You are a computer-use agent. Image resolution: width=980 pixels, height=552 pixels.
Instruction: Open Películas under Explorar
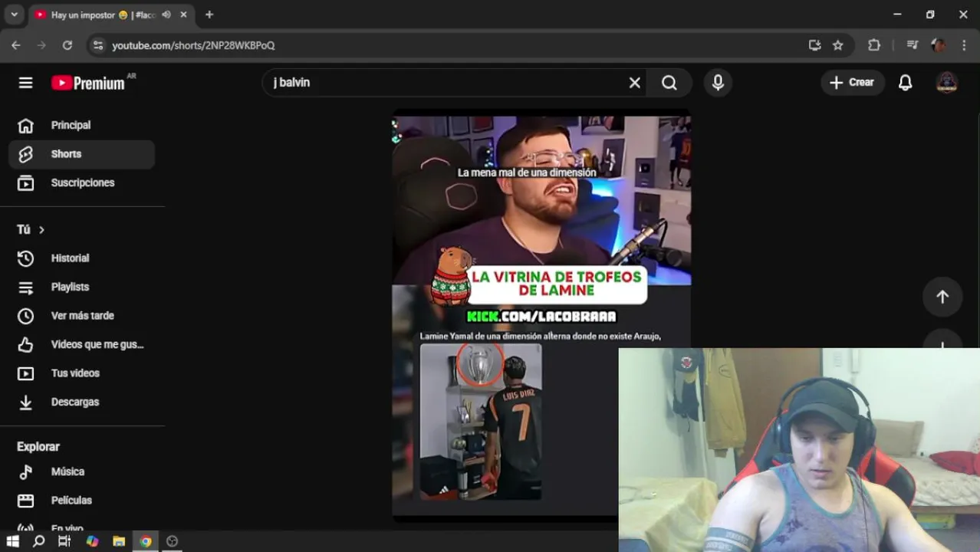(x=82, y=501)
